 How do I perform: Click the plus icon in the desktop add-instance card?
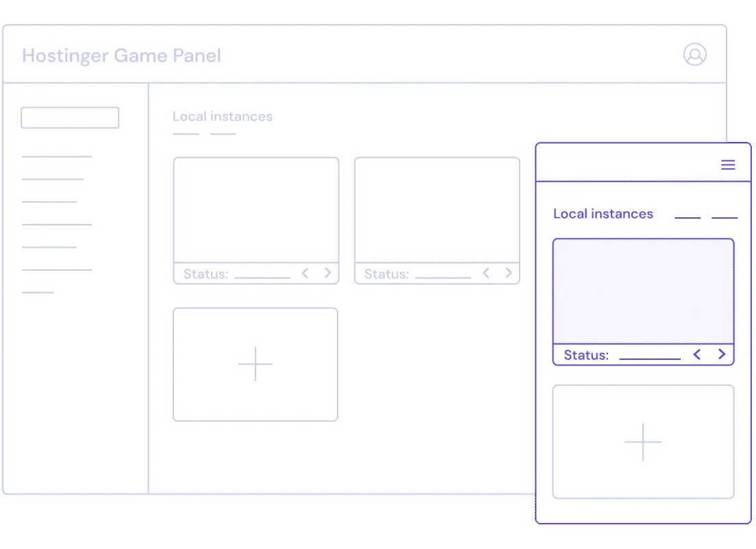coord(255,364)
